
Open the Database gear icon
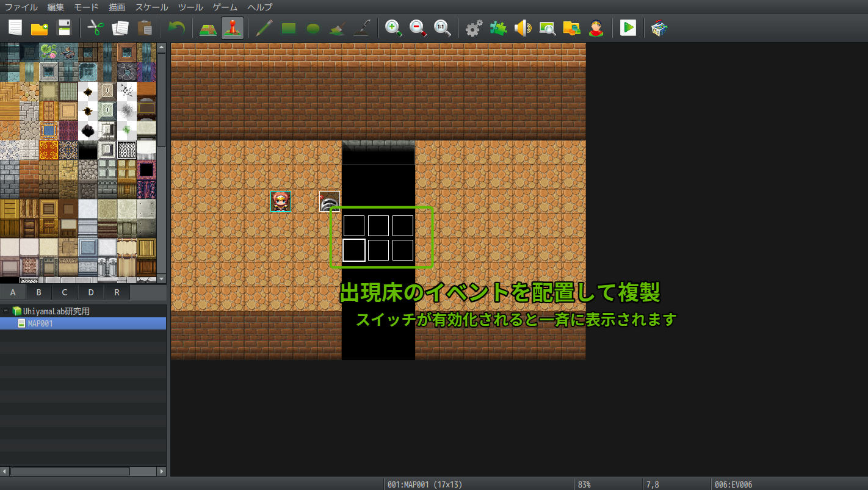point(474,28)
